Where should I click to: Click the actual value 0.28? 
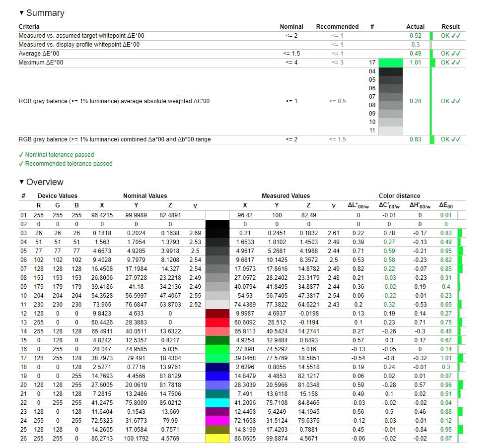click(x=415, y=101)
